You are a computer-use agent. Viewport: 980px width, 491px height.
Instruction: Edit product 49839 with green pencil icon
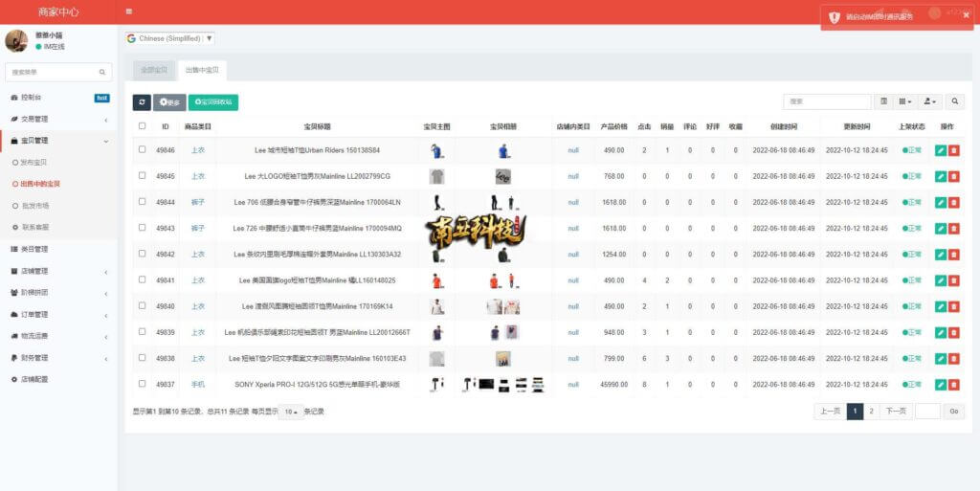coord(941,333)
